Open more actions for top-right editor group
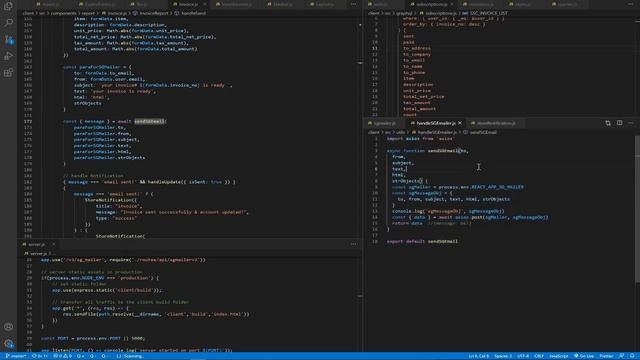This screenshot has height=360, width=640. click(x=631, y=4)
